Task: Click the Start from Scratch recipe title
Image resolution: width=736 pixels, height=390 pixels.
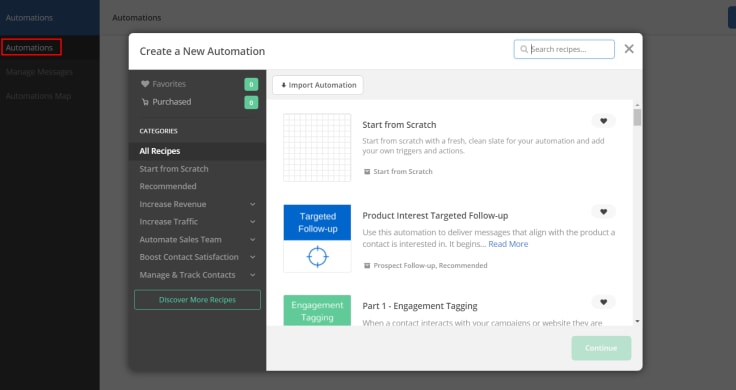Action: tap(399, 125)
